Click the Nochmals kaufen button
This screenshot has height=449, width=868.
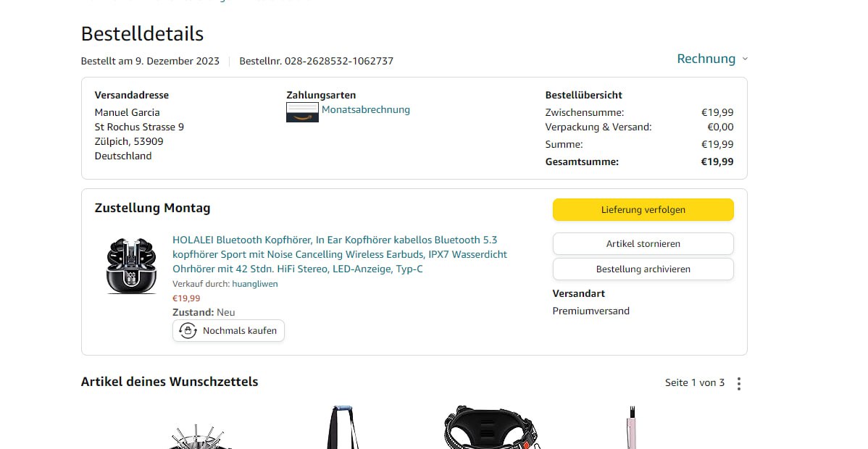229,330
